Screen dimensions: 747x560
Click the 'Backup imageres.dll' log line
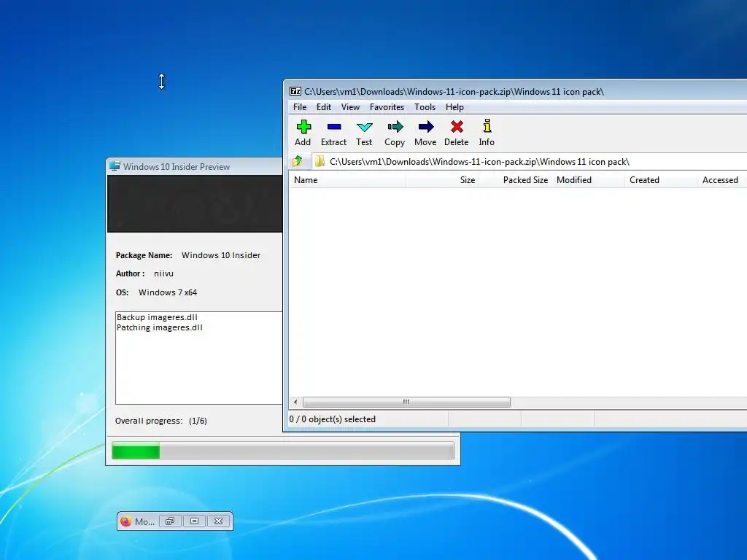[x=158, y=317]
